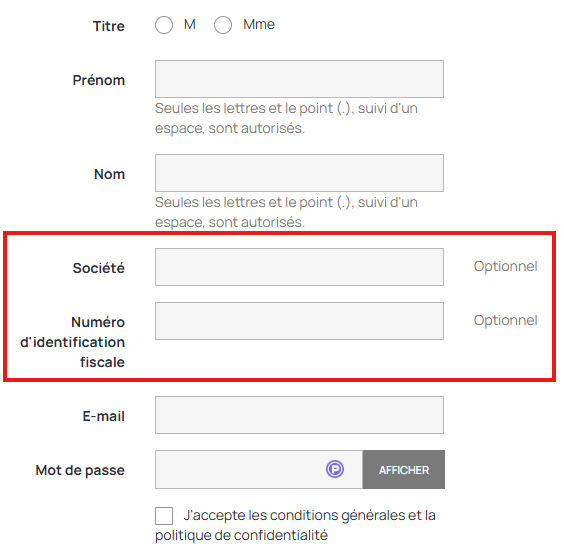Click the bold "Mot de passe" label

coord(80,470)
